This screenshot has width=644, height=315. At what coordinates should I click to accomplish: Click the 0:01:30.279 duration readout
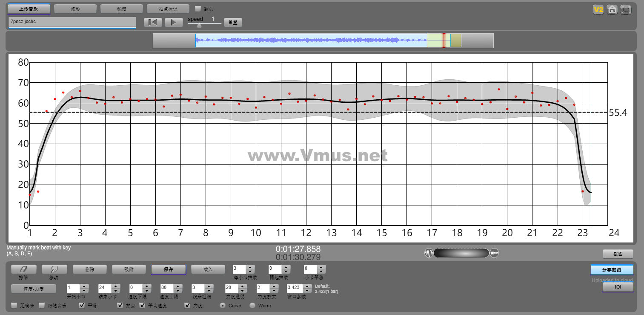298,257
